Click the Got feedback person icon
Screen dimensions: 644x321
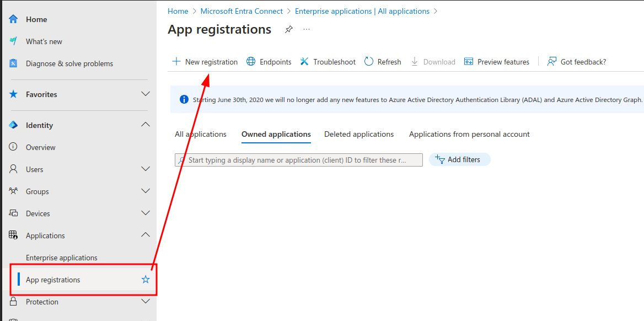click(x=551, y=62)
